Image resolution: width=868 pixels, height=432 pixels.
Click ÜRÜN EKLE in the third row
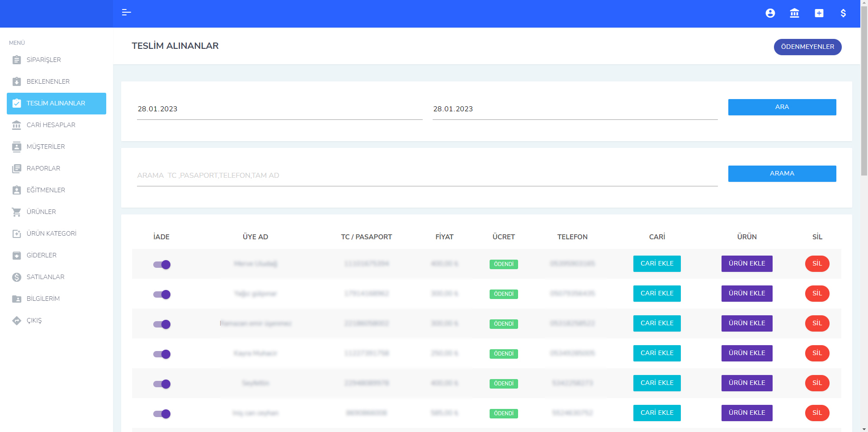pyautogui.click(x=747, y=323)
